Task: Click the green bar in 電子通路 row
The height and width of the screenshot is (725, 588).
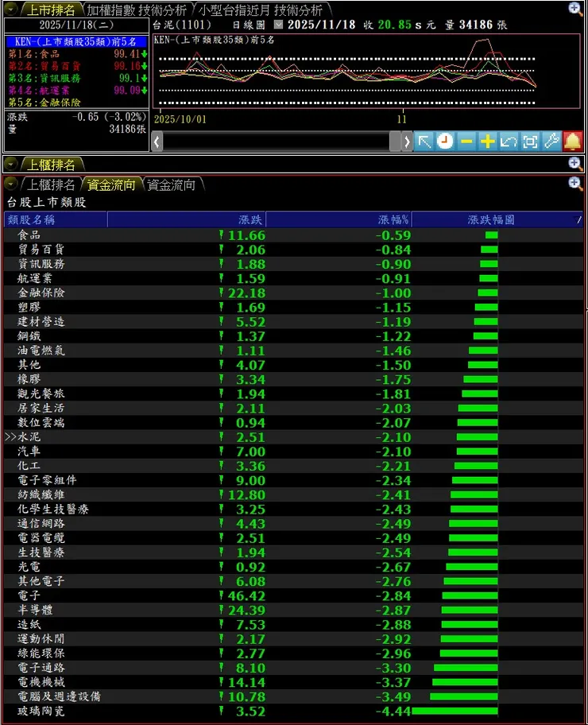Action: coord(466,668)
